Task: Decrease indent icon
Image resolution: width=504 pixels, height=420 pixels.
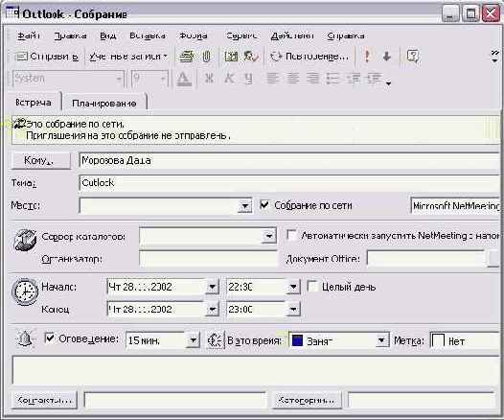Action: [x=354, y=79]
